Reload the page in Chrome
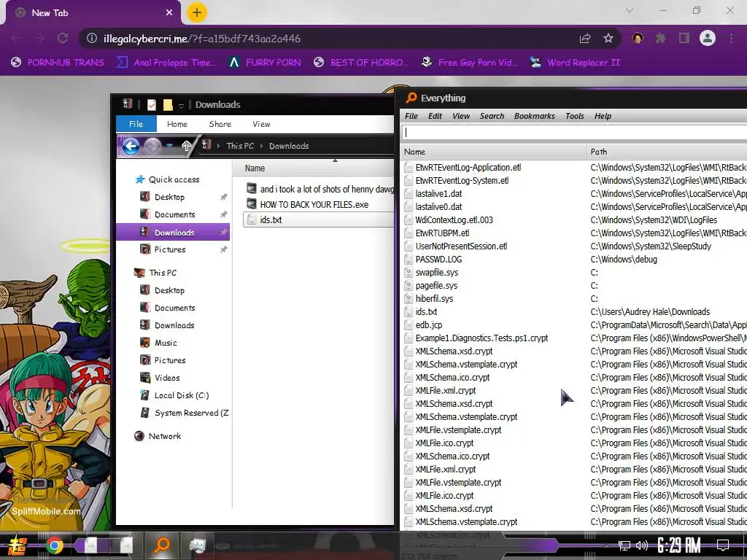 coord(63,39)
